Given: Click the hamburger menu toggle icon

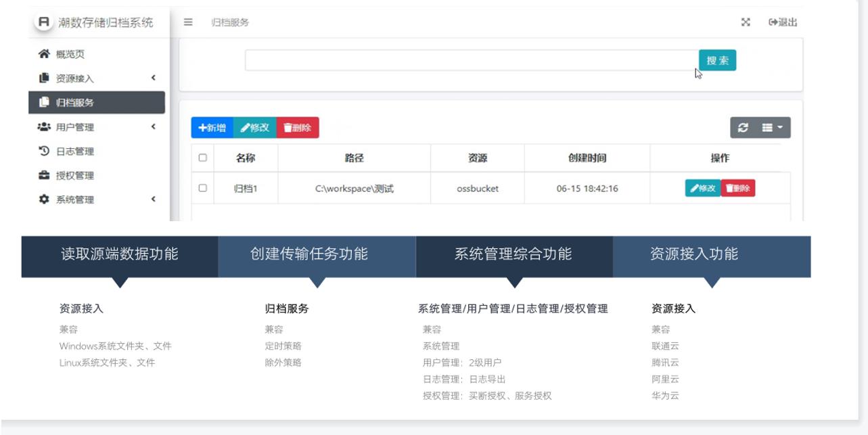Looking at the screenshot, I should click(188, 22).
